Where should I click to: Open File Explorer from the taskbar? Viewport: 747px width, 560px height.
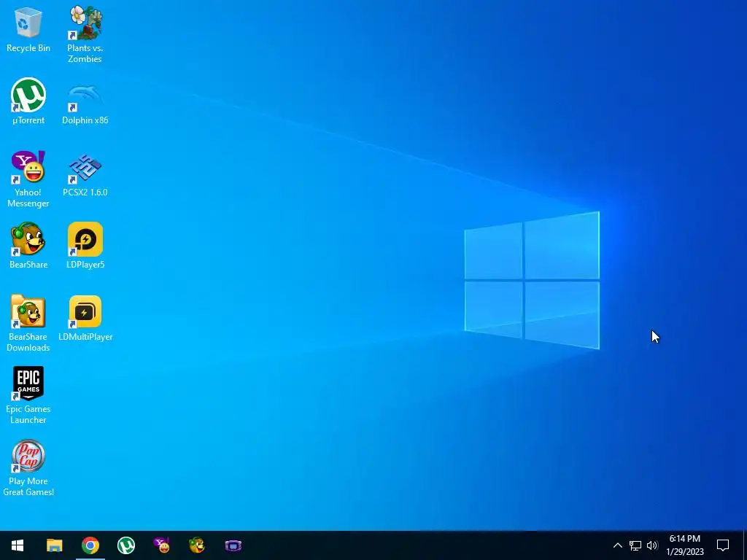pos(54,545)
